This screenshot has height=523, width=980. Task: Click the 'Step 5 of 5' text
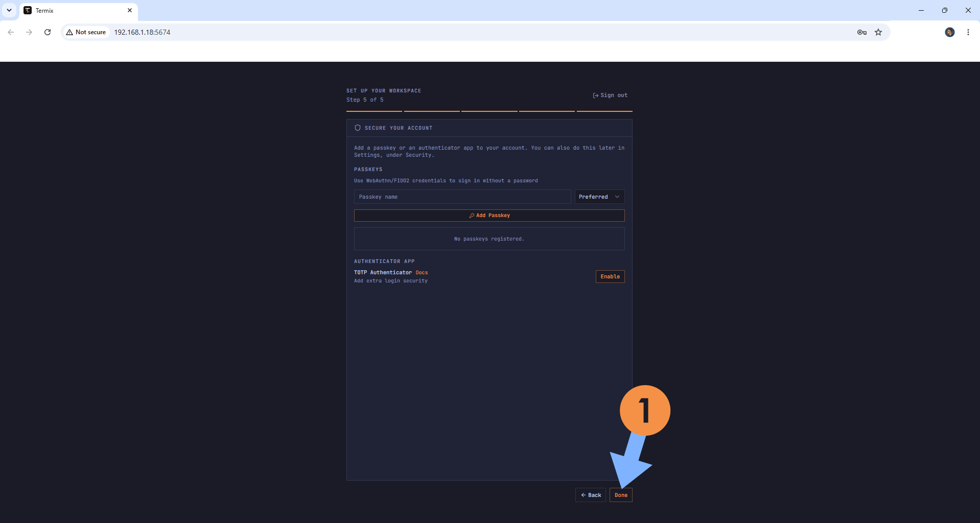(x=365, y=100)
